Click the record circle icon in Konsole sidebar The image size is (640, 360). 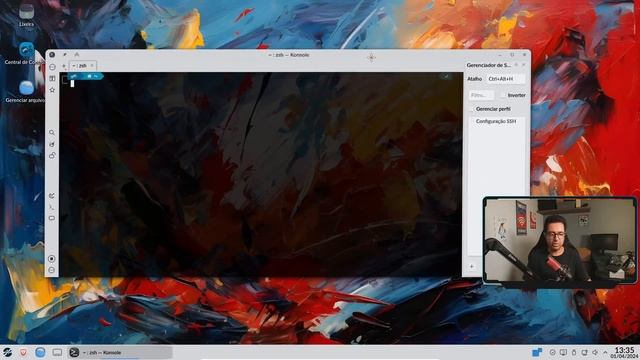(52, 258)
